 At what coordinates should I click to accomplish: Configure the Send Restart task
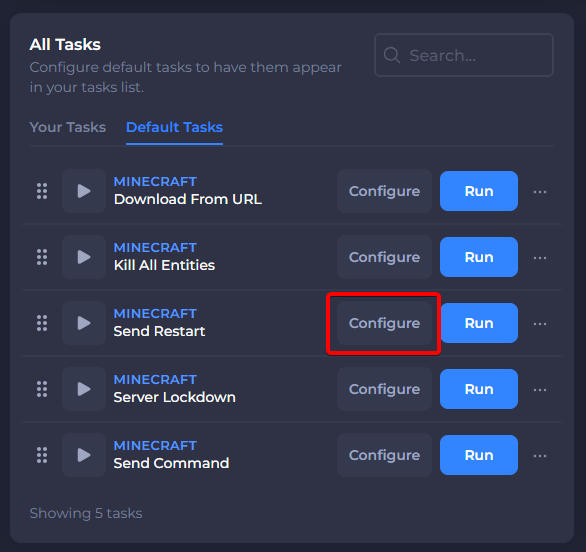(384, 323)
